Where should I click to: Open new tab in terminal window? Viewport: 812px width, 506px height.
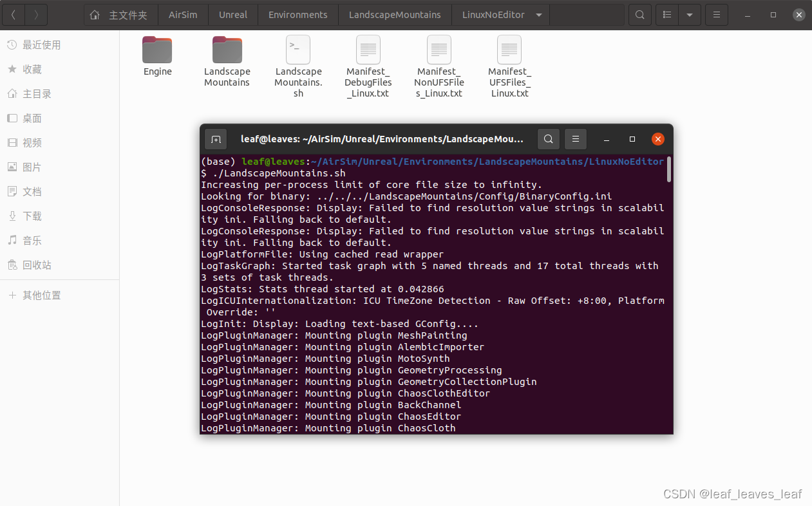point(216,139)
